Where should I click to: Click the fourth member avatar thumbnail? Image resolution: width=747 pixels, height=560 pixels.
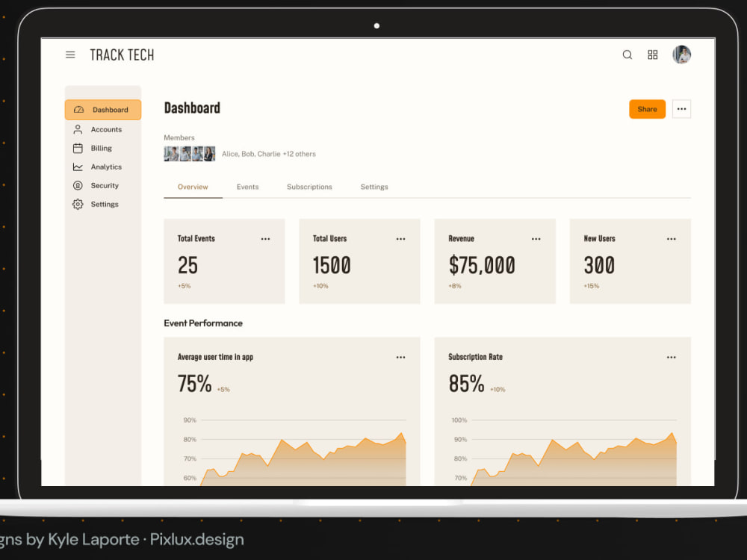coord(210,154)
